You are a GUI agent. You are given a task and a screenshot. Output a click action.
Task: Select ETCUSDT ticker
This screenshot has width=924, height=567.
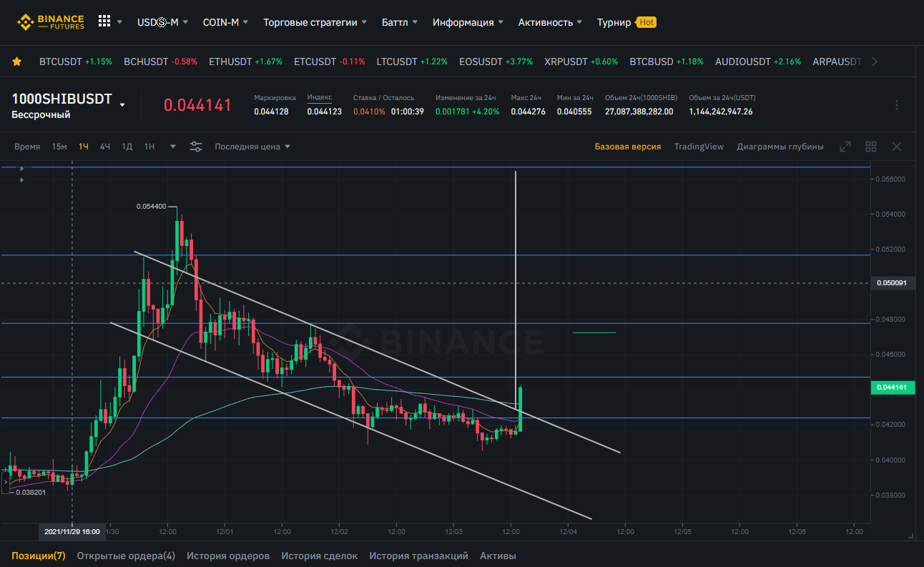pos(330,61)
